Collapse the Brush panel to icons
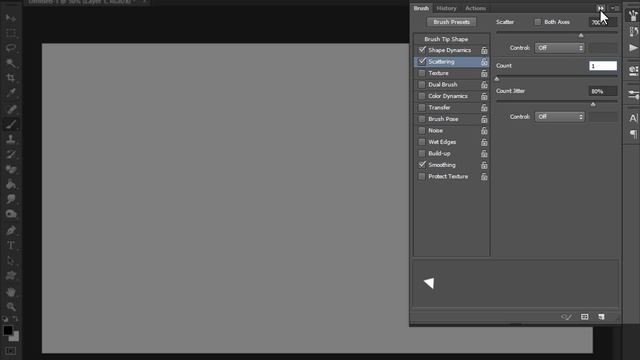Viewport: 640px width, 360px height. [601, 8]
